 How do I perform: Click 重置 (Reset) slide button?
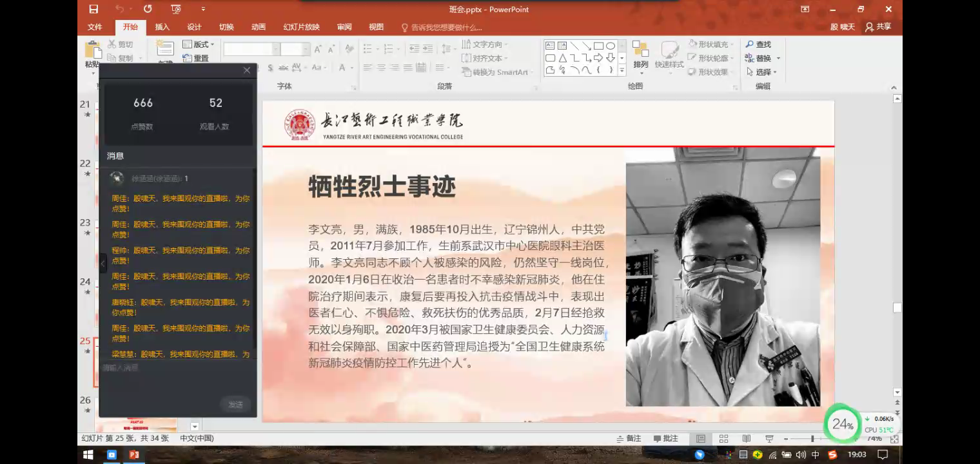[x=196, y=58]
